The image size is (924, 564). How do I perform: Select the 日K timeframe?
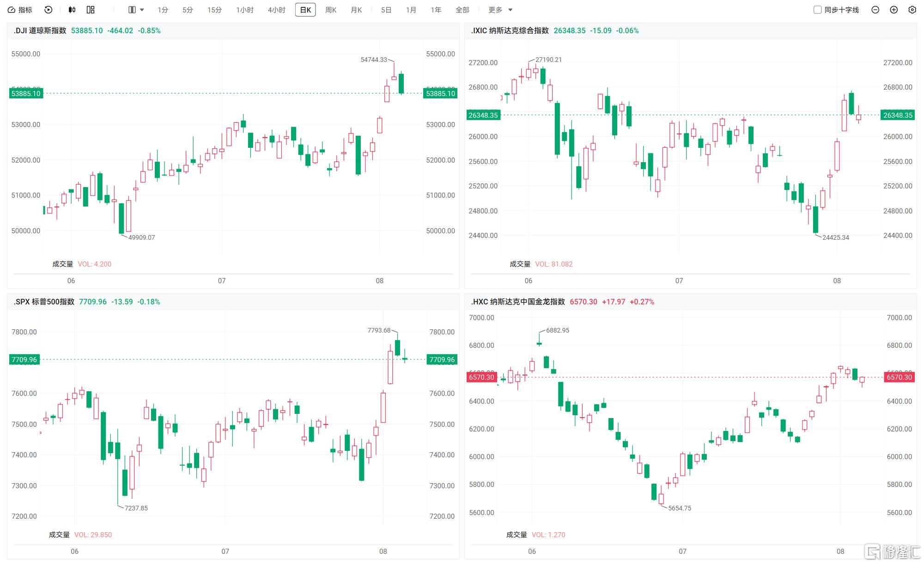point(305,10)
